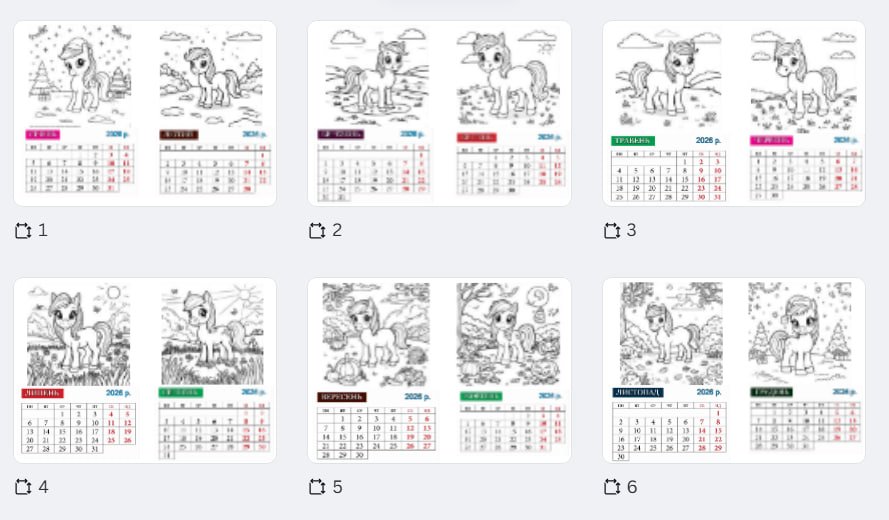Click the red ЛИПЕНЬ month label
Viewport: 889px width, 520px height.
point(43,393)
